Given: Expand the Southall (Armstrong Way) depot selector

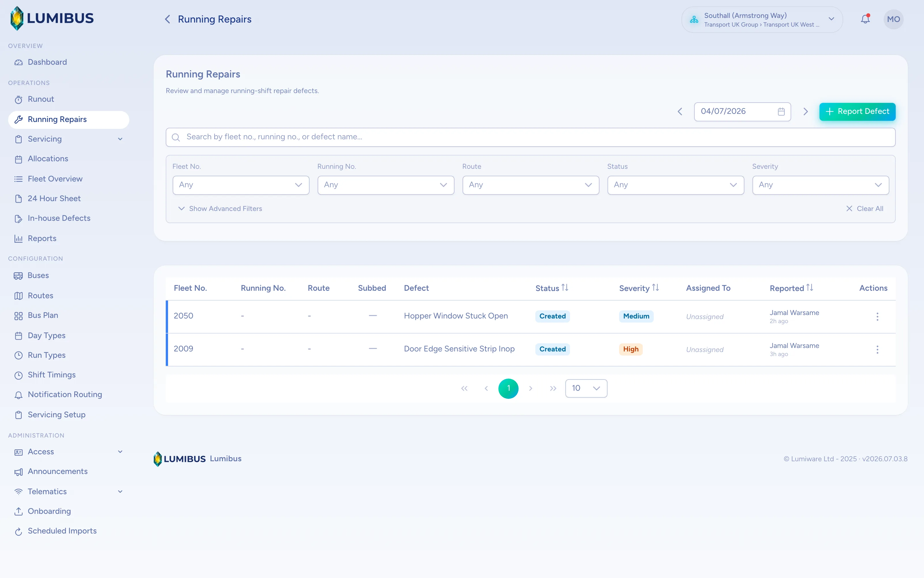Looking at the screenshot, I should pyautogui.click(x=762, y=19).
